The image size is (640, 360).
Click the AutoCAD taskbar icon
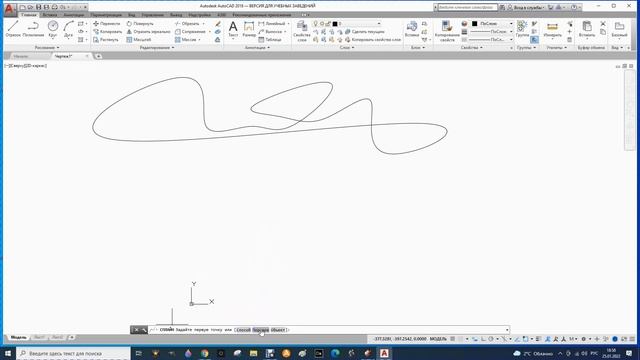pyautogui.click(x=384, y=353)
